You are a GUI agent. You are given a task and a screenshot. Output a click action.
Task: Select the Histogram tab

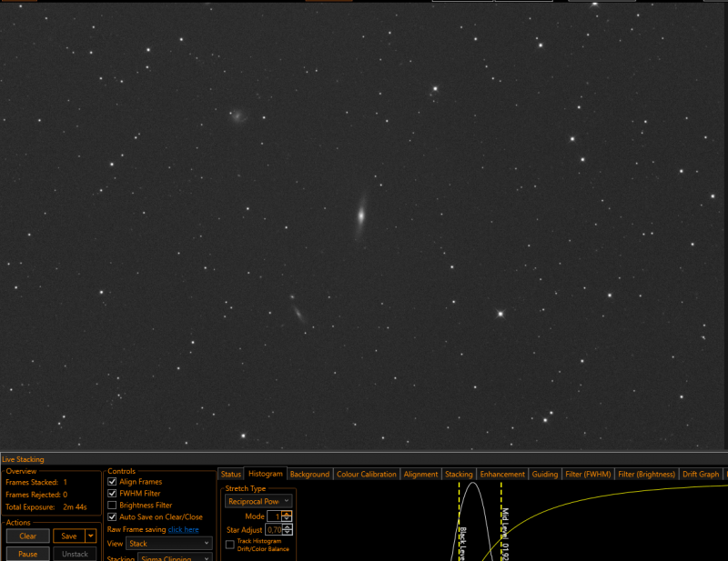[x=265, y=474]
